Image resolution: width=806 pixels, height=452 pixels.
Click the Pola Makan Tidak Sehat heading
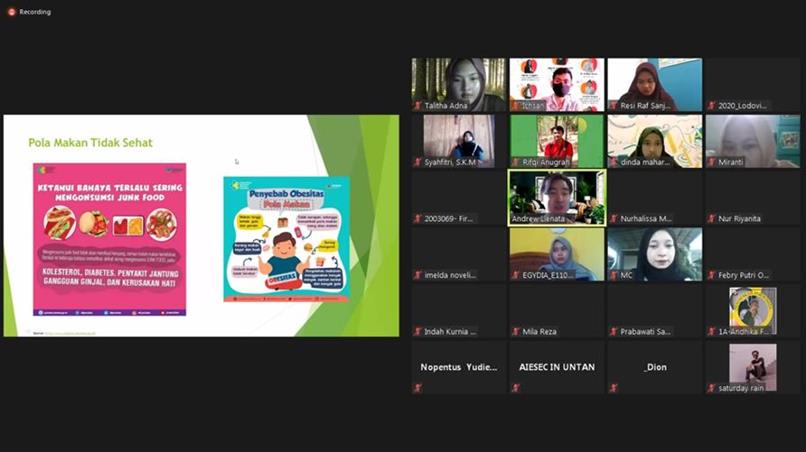90,143
